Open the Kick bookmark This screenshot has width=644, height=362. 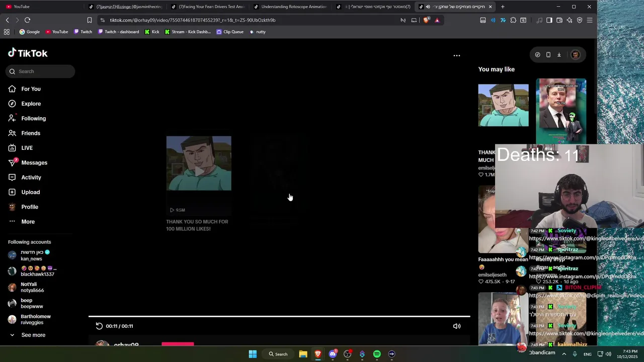(152, 32)
